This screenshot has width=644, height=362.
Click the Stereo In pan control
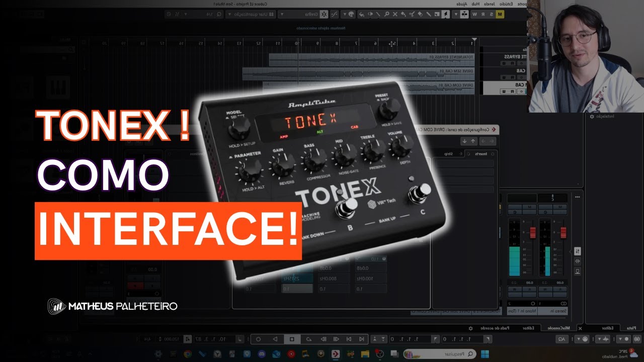pos(553,198)
